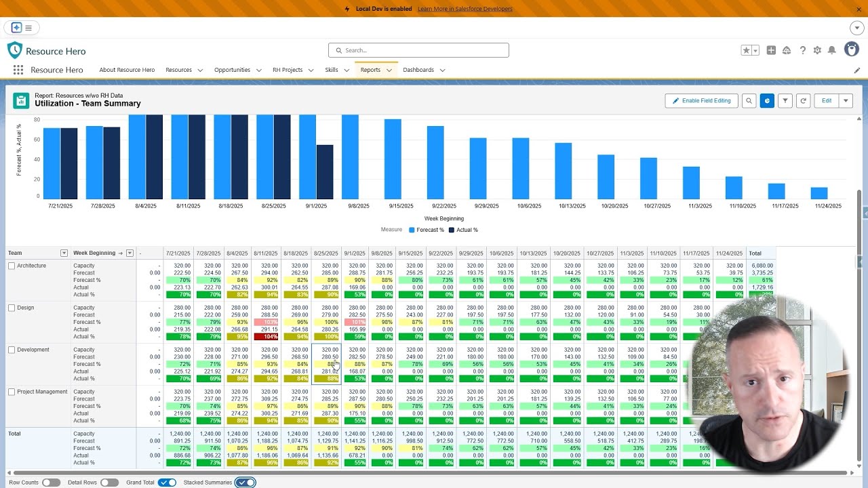This screenshot has width=868, height=488.
Task: Toggle the Grand Total switch
Action: [x=167, y=483]
